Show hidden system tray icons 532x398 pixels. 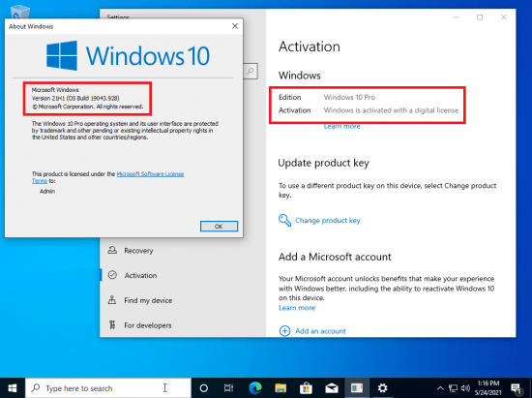click(440, 388)
